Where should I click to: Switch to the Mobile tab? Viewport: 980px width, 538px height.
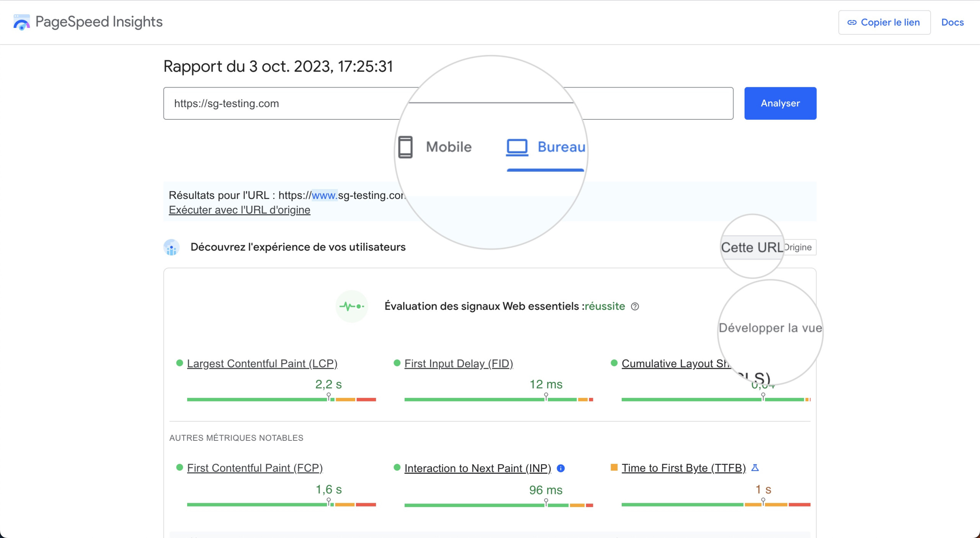point(435,147)
